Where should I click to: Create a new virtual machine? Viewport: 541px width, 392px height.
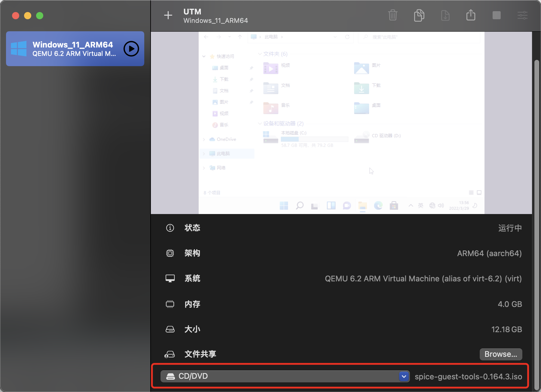[168, 15]
